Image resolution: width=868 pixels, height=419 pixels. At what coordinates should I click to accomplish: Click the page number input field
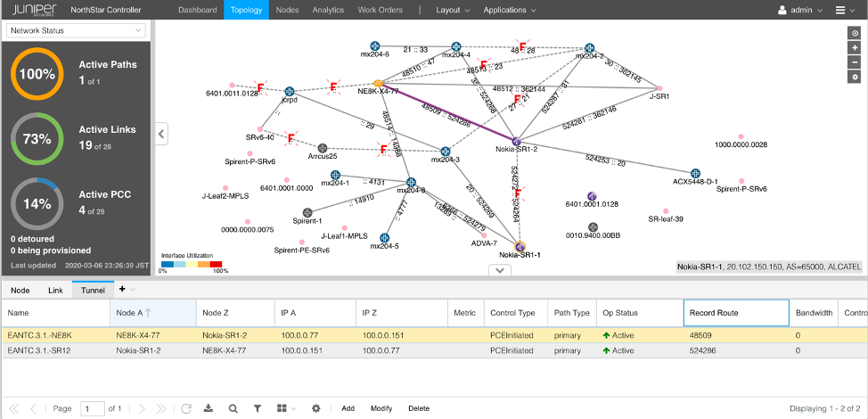point(92,408)
